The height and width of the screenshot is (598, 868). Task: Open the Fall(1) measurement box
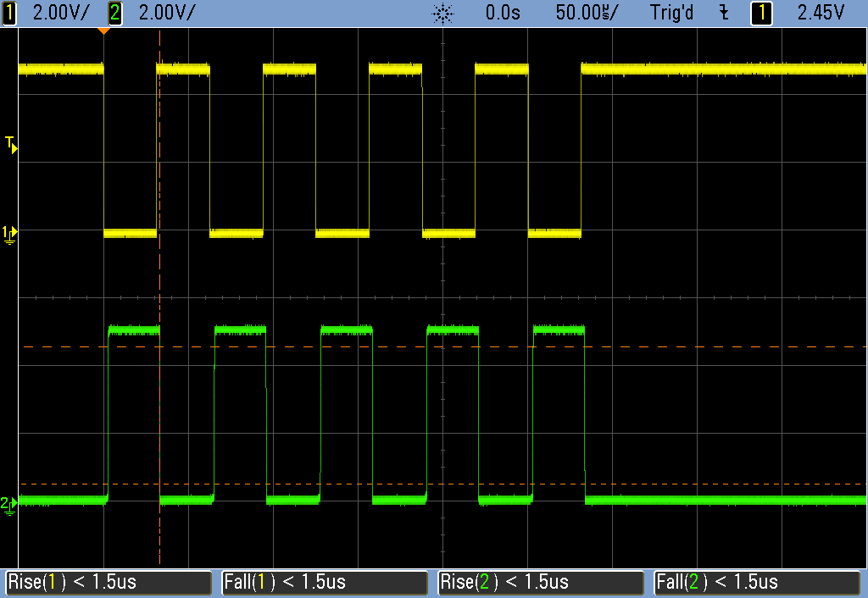pyautogui.click(x=325, y=583)
